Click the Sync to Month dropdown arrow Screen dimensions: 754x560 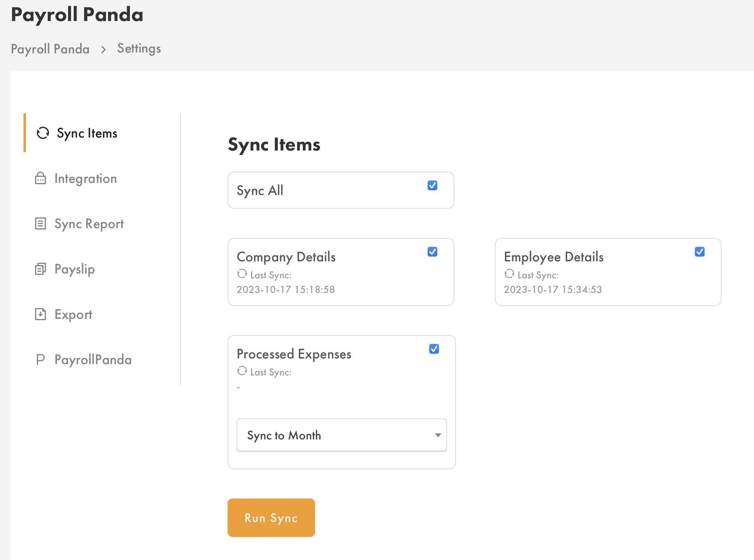click(438, 435)
